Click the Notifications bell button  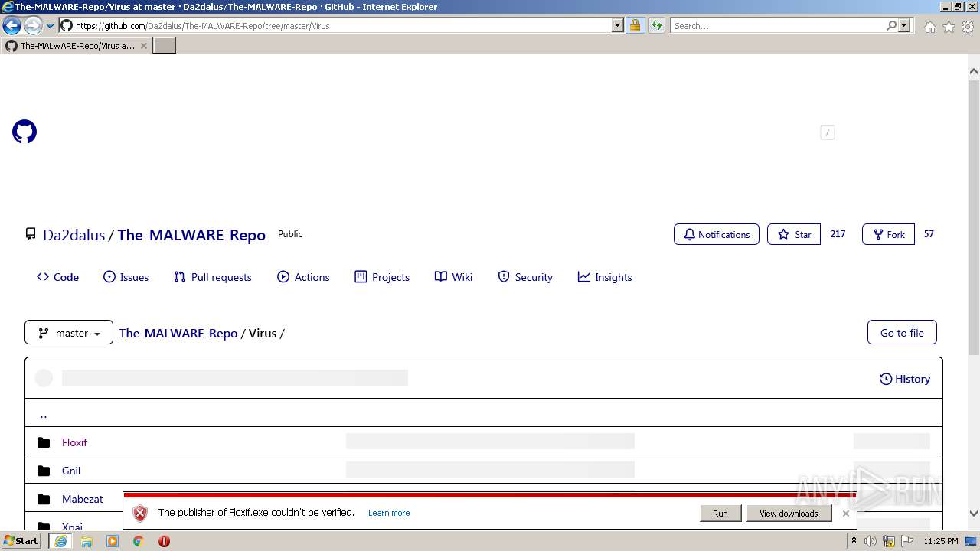pyautogui.click(x=717, y=234)
